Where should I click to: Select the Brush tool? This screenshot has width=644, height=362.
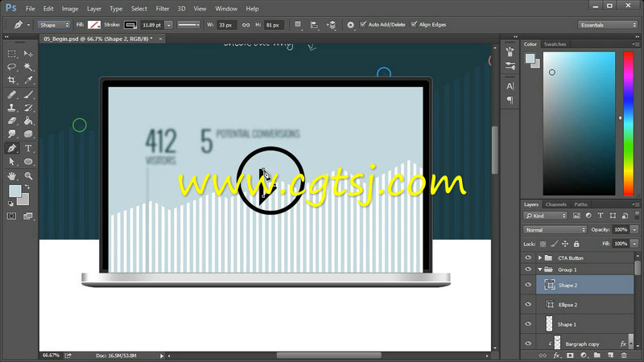28,95
